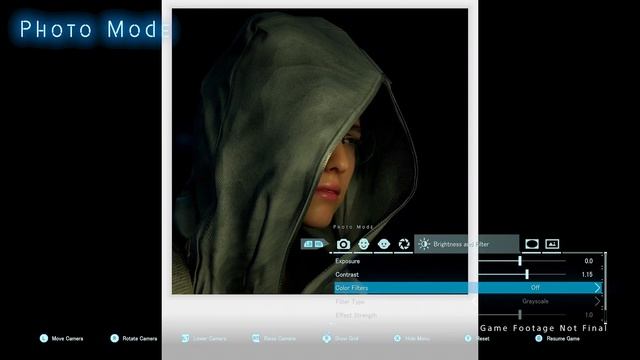
Task: Select the character face tab icon beside the aperture icon
Action: click(x=384, y=244)
